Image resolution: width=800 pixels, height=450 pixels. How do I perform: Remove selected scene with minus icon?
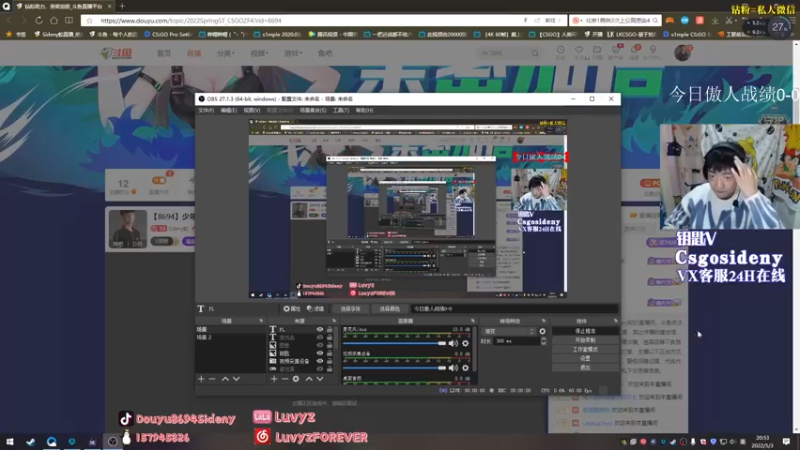click(212, 379)
